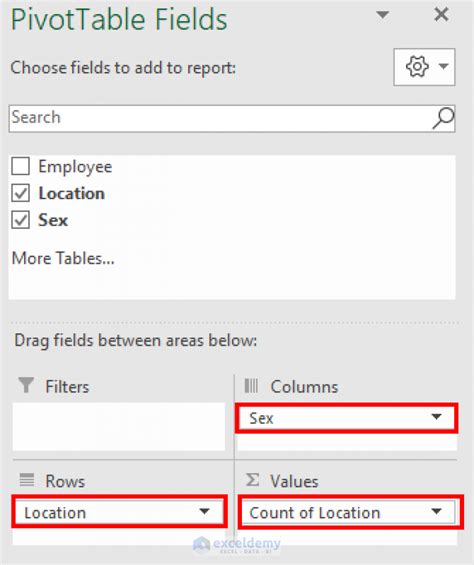Open the Tools gear menu
The height and width of the screenshot is (565, 474).
click(x=424, y=67)
